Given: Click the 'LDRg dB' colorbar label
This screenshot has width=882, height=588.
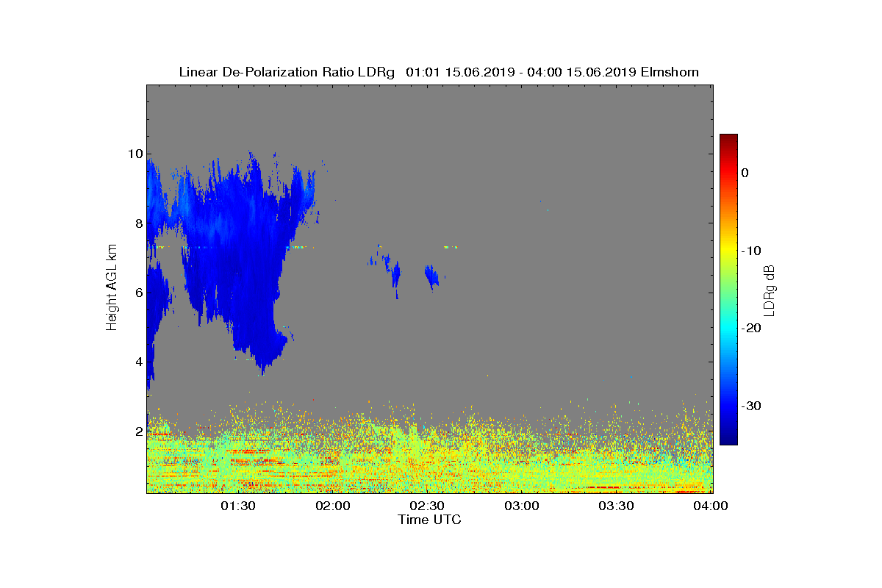Looking at the screenshot, I should [770, 290].
